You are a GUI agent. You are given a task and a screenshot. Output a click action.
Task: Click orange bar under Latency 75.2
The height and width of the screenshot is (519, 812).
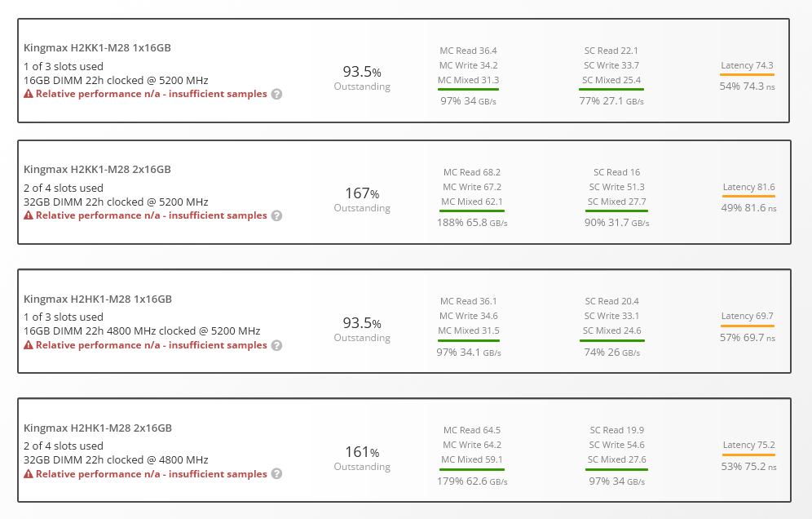click(x=748, y=455)
